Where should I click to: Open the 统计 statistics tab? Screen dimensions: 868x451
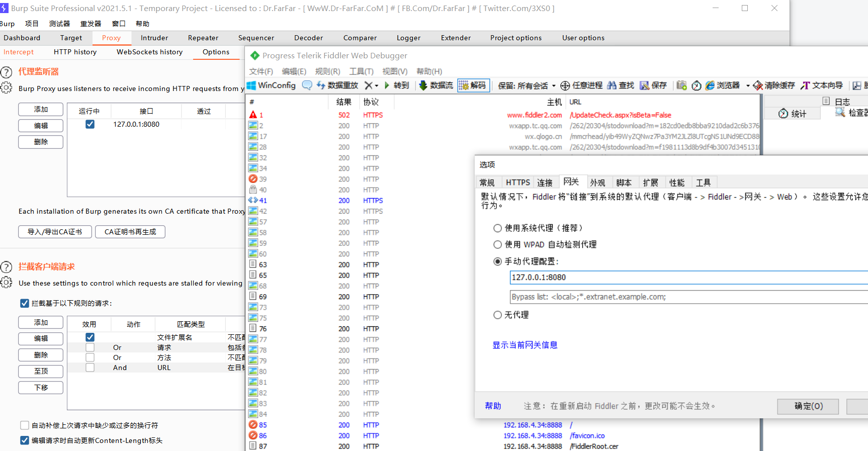pos(793,114)
